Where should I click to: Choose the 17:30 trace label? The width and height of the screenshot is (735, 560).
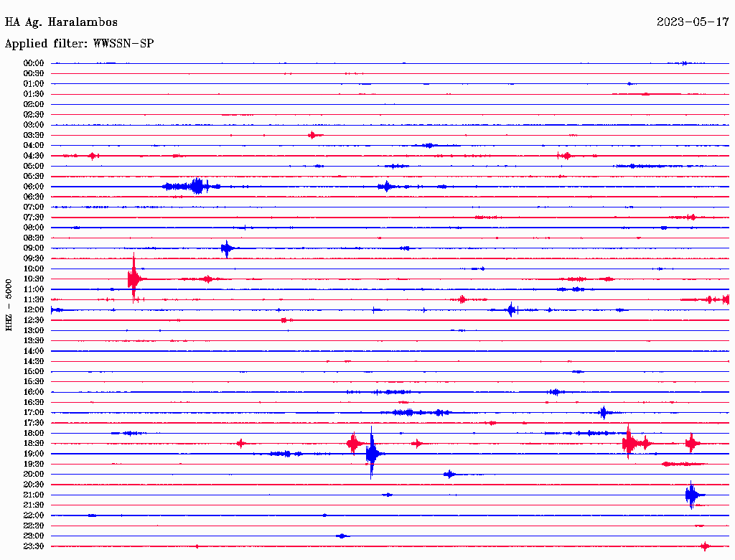pos(34,423)
